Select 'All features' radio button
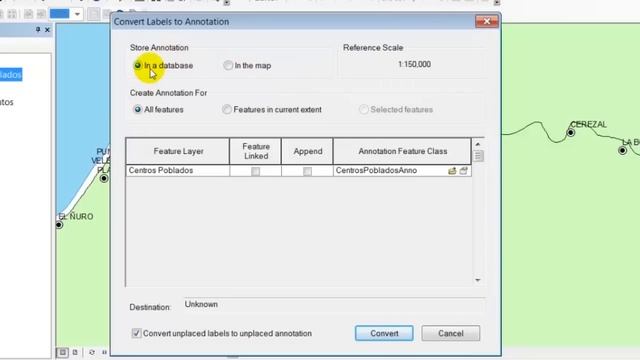 [x=138, y=109]
